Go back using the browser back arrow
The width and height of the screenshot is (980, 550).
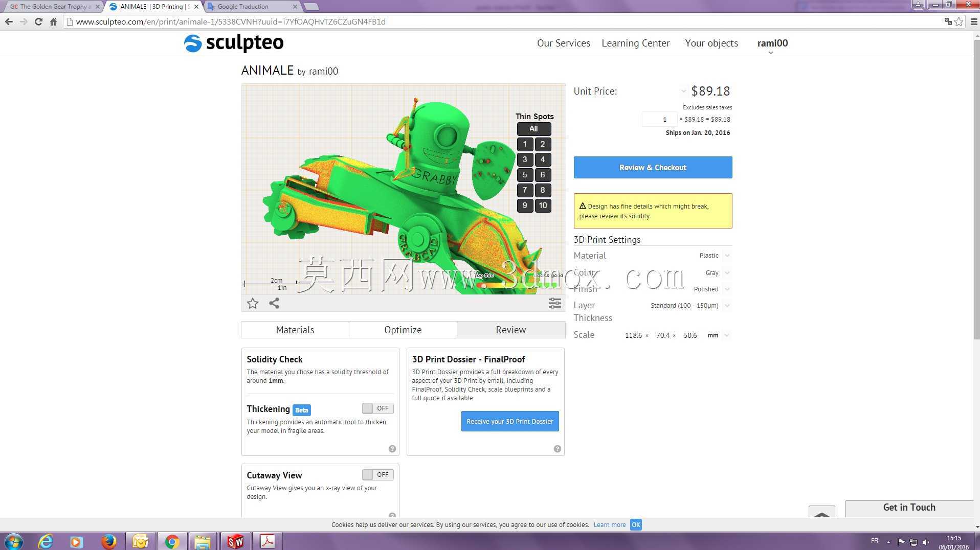(9, 21)
